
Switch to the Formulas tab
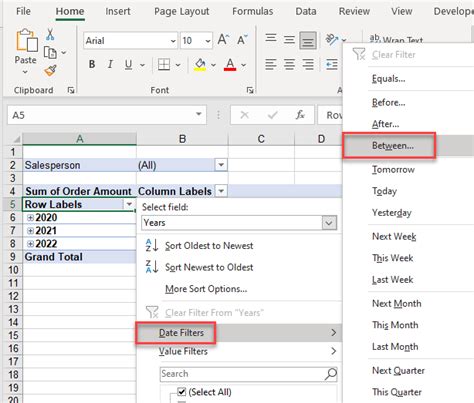click(x=253, y=11)
